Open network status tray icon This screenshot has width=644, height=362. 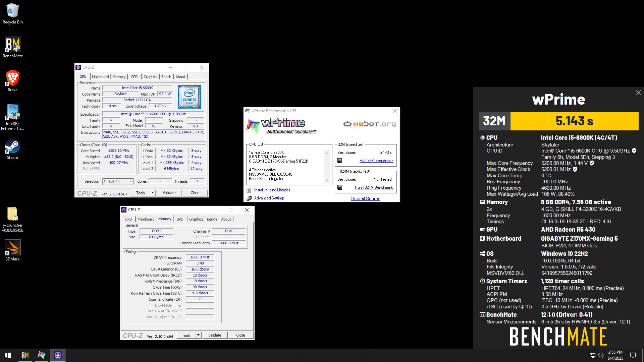[593, 355]
